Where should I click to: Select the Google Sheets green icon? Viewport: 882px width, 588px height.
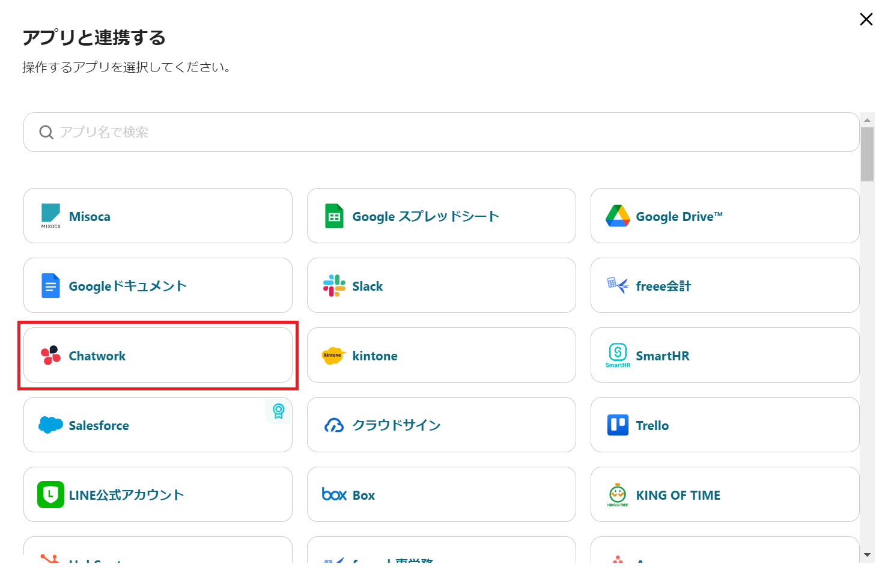coord(334,216)
